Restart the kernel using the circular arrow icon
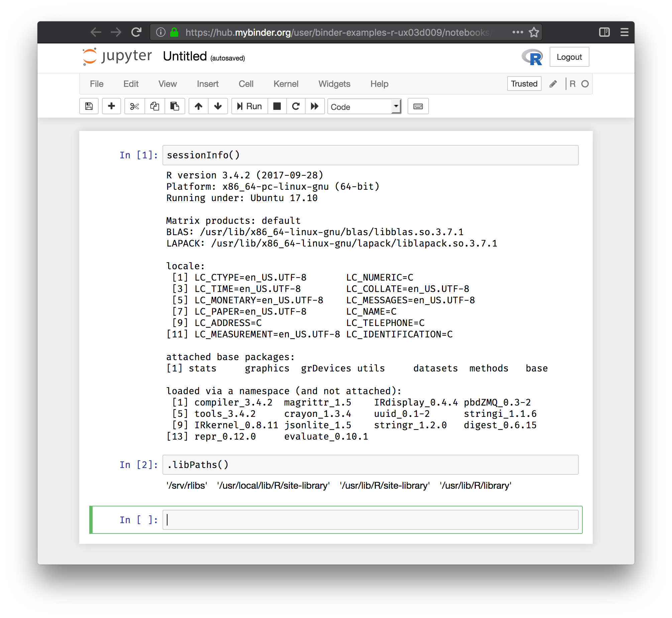672x618 pixels. click(296, 106)
